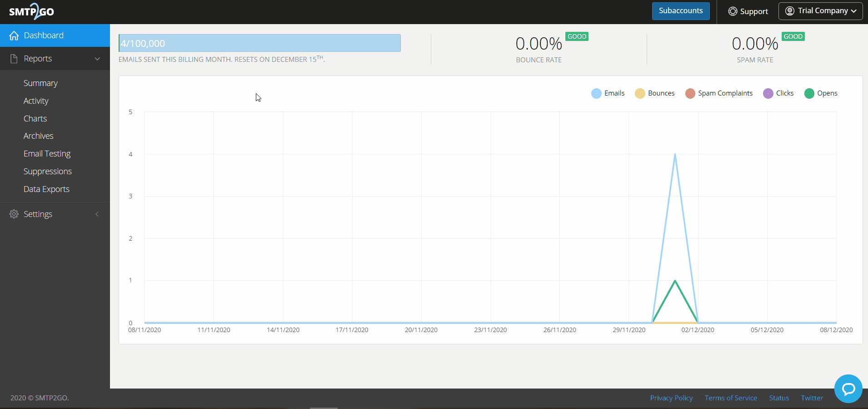The width and height of the screenshot is (868, 409).
Task: Open the Support link
Action: pyautogui.click(x=748, y=11)
